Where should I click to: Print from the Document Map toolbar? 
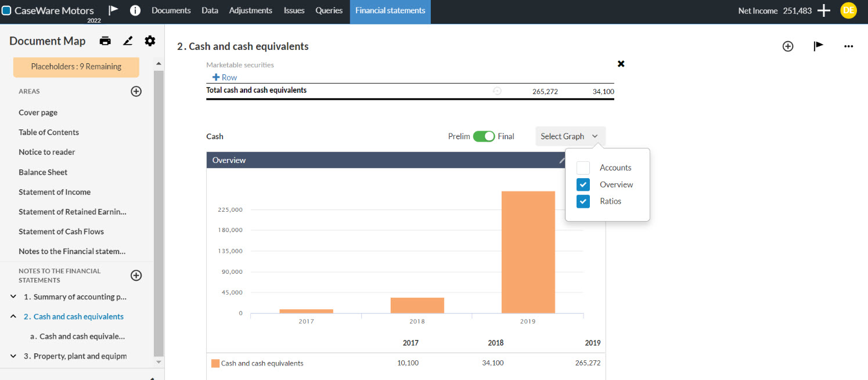tap(105, 41)
